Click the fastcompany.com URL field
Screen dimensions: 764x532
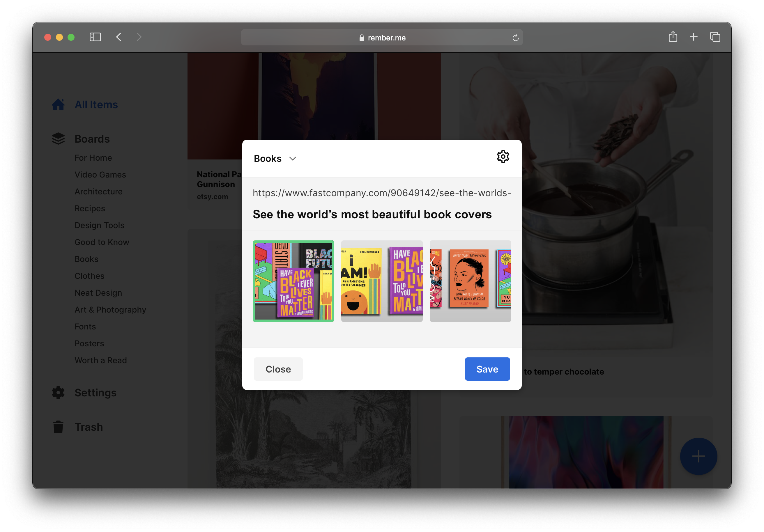click(x=382, y=193)
